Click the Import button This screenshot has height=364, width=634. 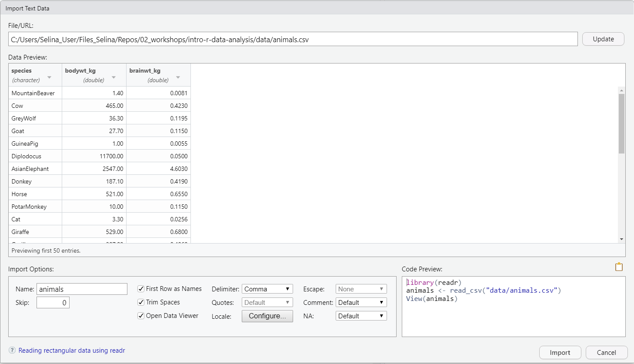560,353
